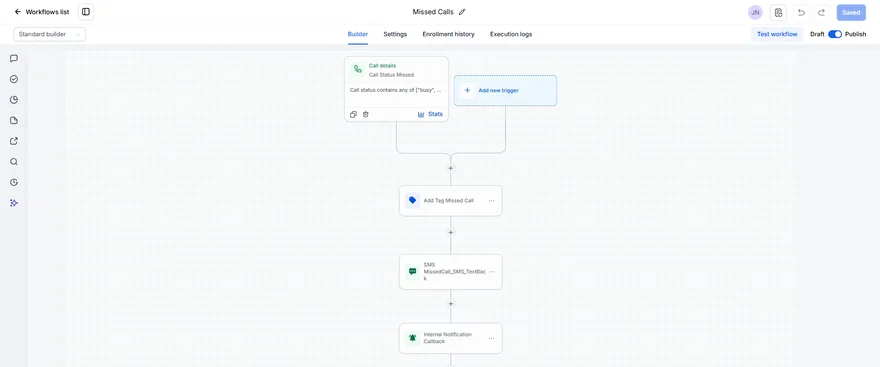Open the AI sparkle sidebar icon
Screen dimensions: 880x367
[14, 203]
